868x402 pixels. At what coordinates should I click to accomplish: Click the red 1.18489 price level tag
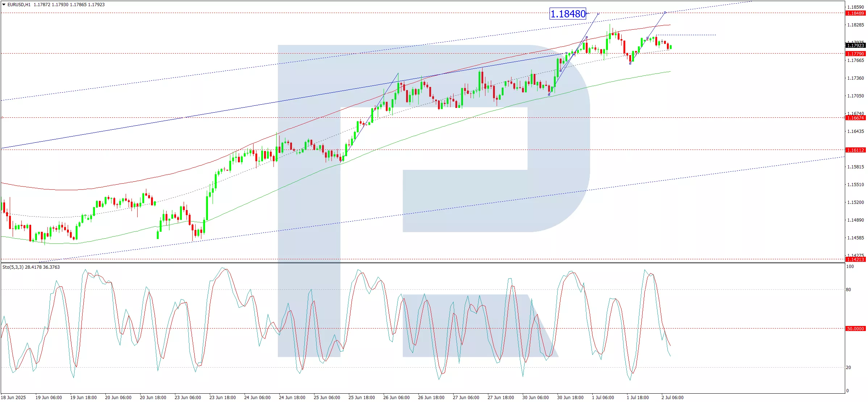tap(855, 13)
